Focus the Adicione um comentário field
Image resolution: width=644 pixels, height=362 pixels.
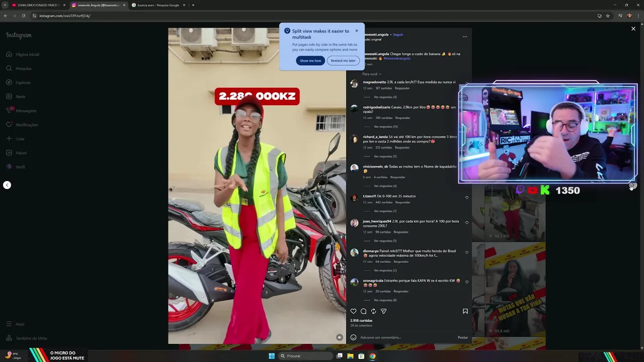408,337
